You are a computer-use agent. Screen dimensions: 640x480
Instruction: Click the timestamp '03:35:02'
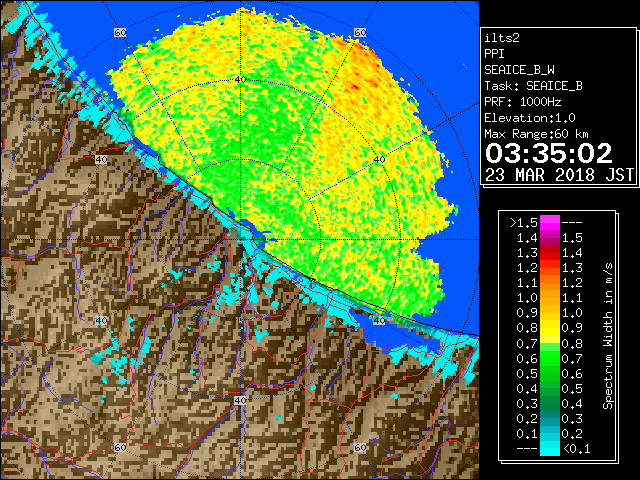[548, 153]
